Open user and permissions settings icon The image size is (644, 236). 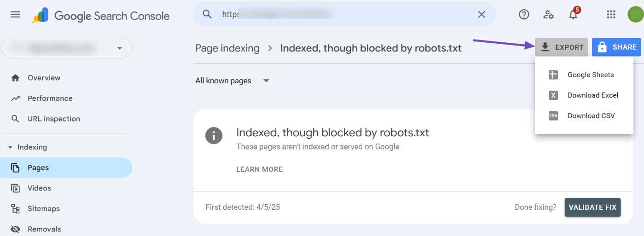pos(548,15)
